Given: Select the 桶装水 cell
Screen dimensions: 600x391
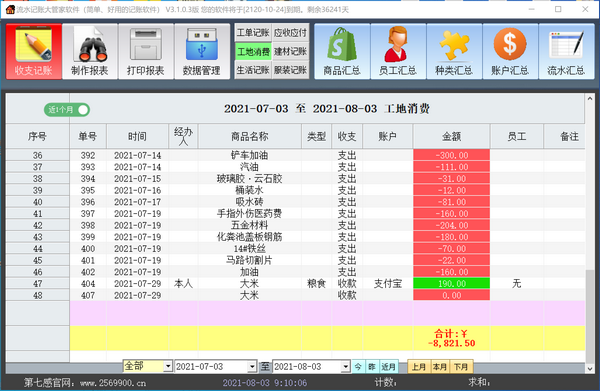Looking at the screenshot, I should 250,190.
